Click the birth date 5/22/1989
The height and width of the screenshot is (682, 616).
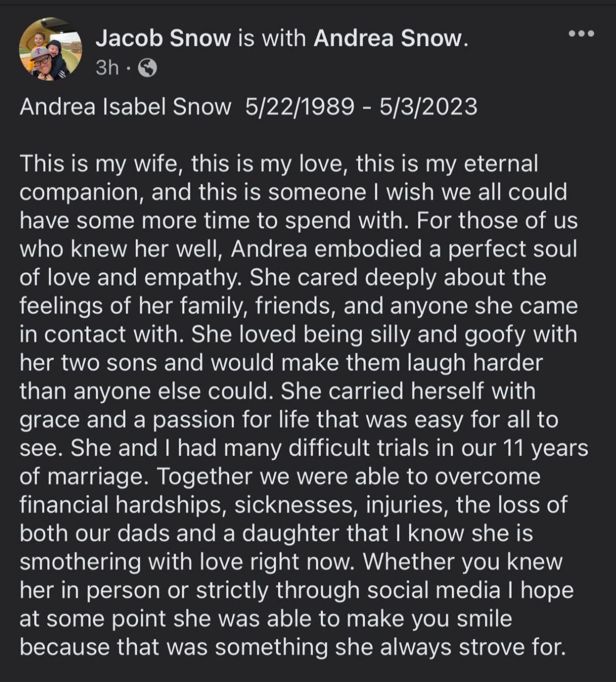(x=299, y=107)
